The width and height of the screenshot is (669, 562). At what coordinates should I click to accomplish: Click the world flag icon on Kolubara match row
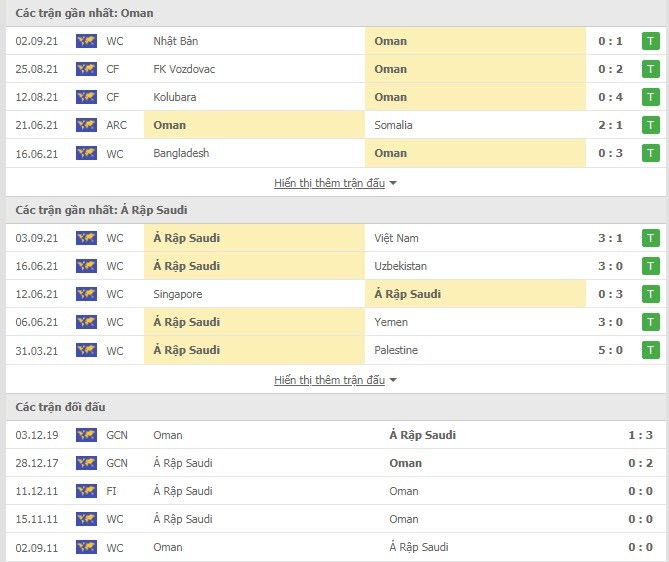(86, 97)
